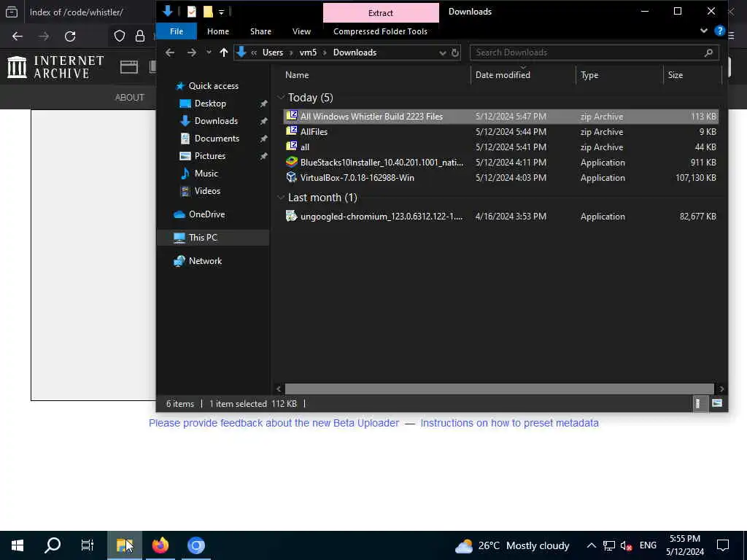Select the VirtualBox-7.0.18 installer file

click(x=500, y=178)
